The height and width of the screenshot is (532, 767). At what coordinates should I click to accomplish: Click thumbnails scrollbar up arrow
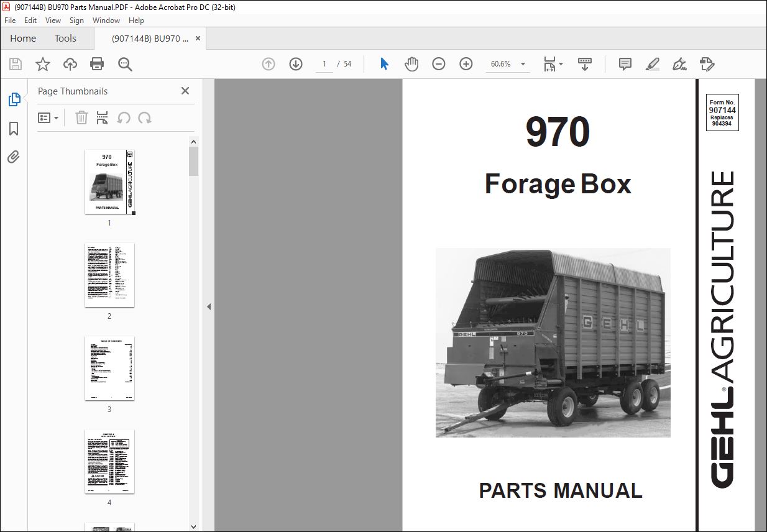(193, 142)
